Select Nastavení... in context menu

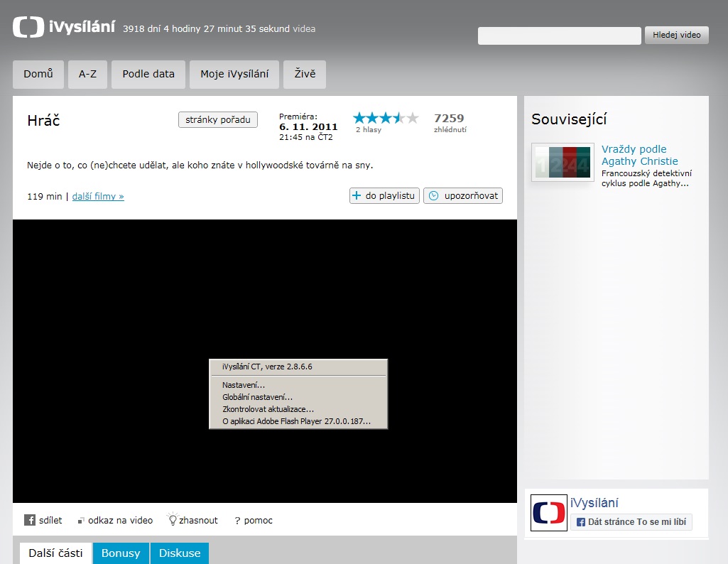click(x=243, y=385)
